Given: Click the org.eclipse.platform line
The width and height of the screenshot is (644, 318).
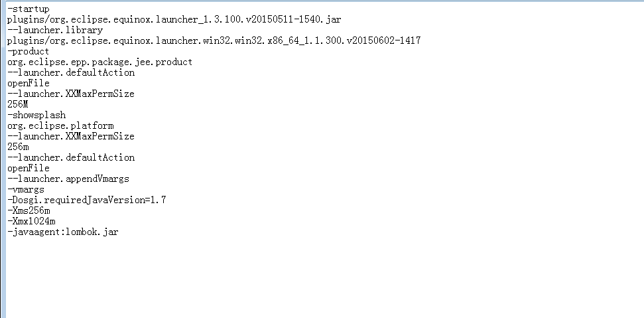Looking at the screenshot, I should [60, 125].
